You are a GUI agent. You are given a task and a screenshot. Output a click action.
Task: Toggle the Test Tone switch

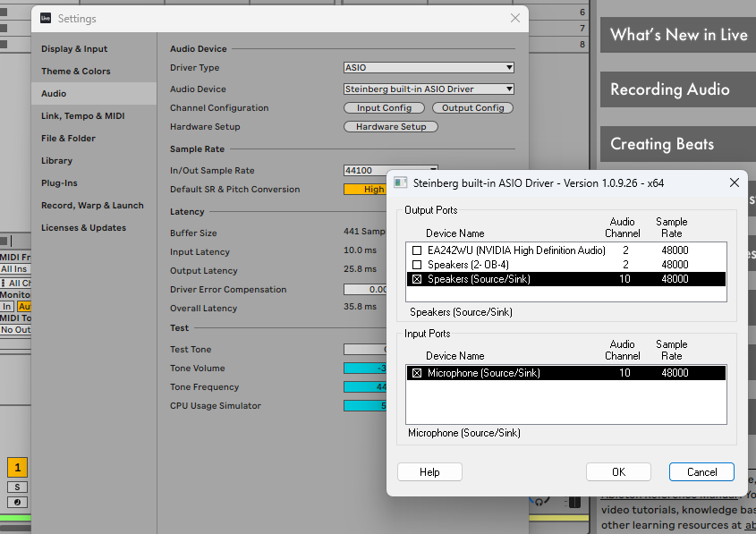pyautogui.click(x=365, y=350)
